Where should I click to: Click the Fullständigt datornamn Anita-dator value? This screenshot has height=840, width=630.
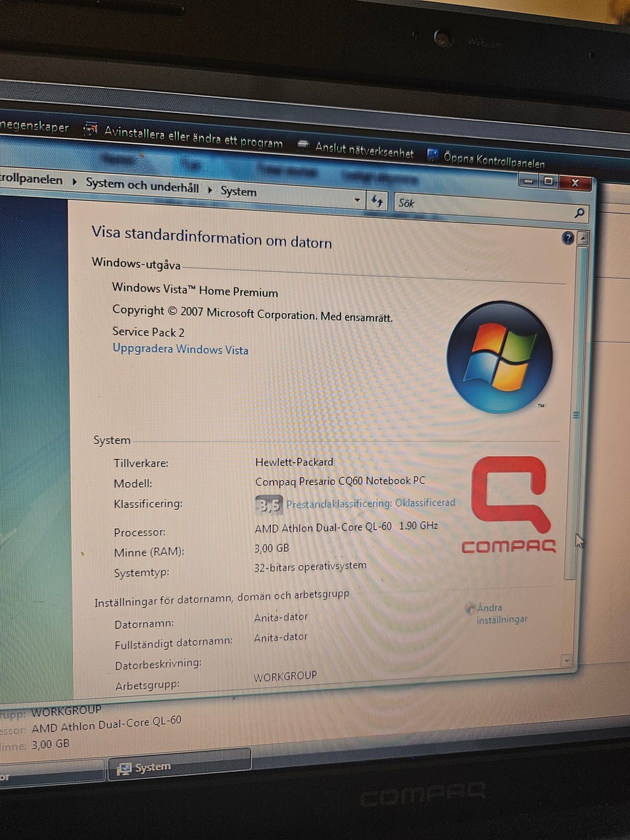coord(281,637)
